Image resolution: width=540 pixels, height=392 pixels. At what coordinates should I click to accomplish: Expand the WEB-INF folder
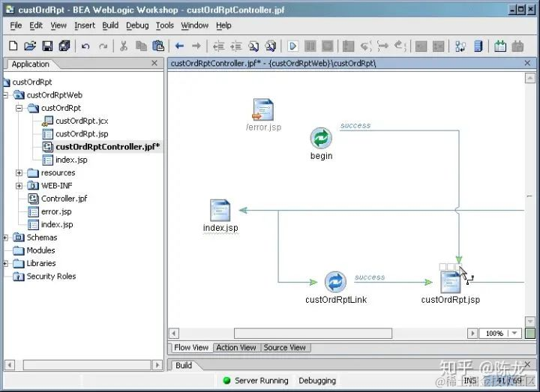pos(19,186)
